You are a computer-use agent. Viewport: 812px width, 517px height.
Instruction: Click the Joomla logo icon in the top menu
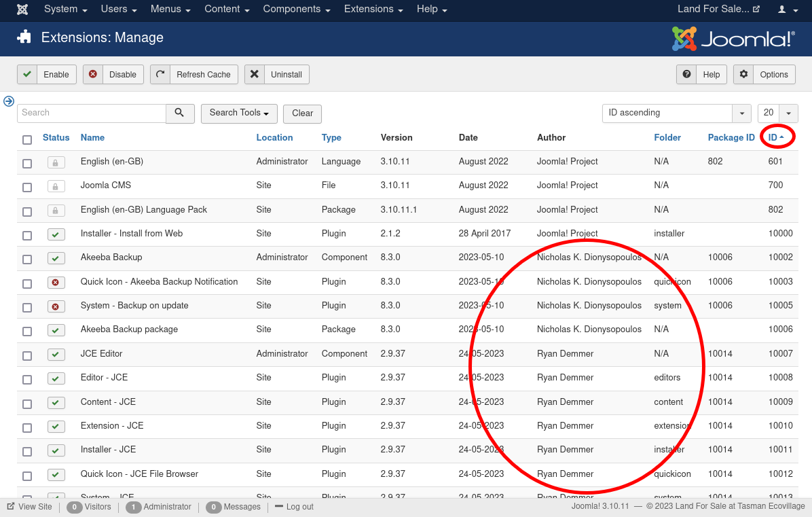coord(22,10)
